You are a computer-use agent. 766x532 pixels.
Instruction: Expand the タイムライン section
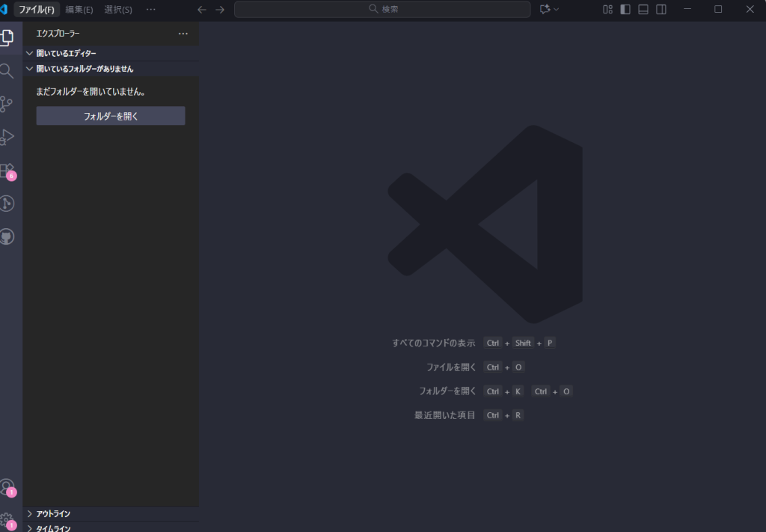(53, 528)
